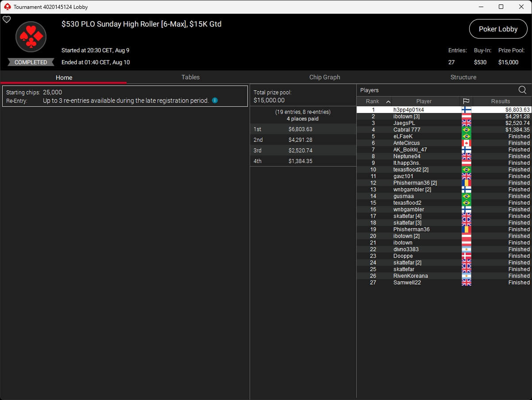The height and width of the screenshot is (400, 532).
Task: Select player row eLFaeK
Action: click(444, 136)
